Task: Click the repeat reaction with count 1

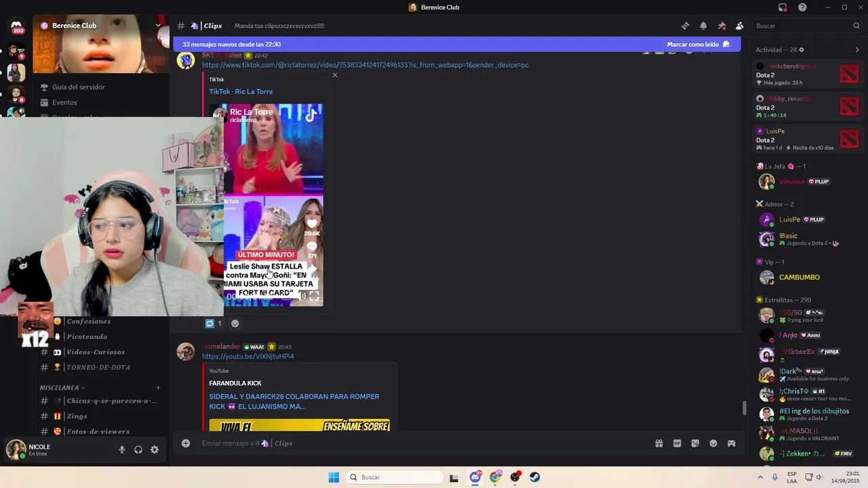Action: 214,323
